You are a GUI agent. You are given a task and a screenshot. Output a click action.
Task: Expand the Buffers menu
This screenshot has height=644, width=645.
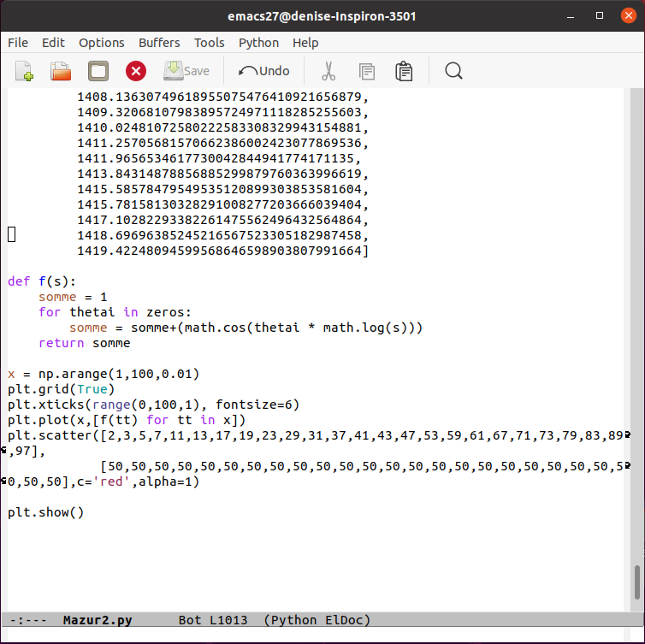(159, 43)
